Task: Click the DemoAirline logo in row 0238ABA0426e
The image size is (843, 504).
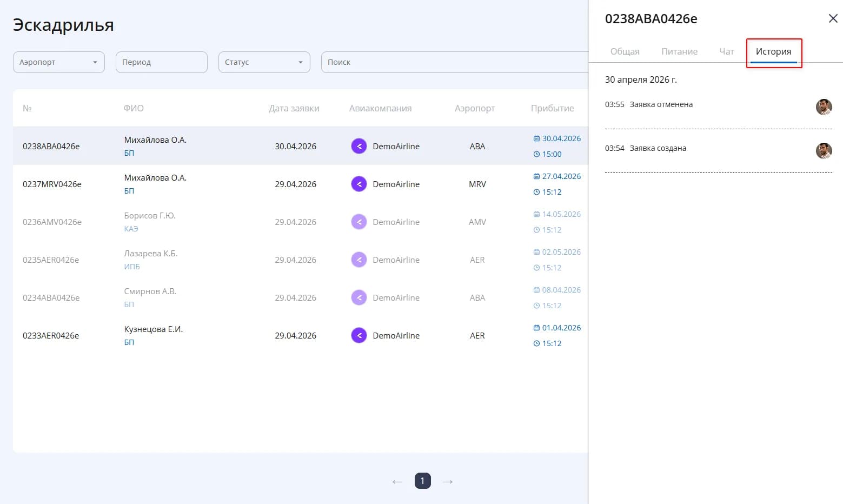Action: 359,146
